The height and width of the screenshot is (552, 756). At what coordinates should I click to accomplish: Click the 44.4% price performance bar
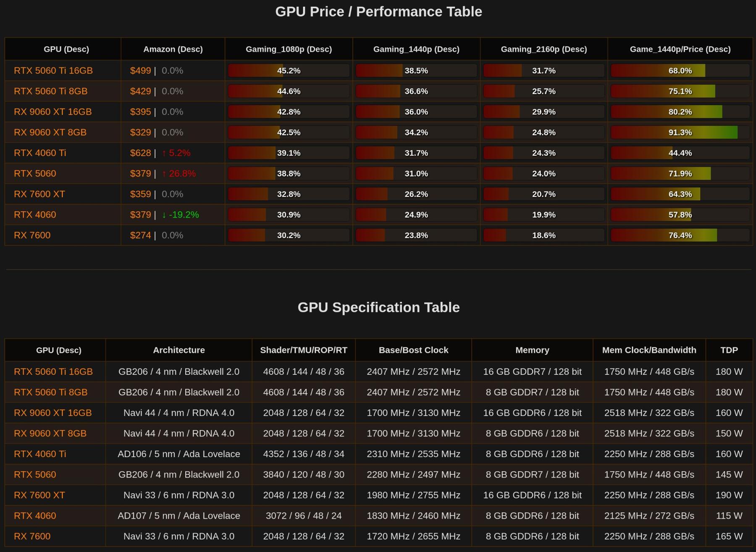coord(680,153)
